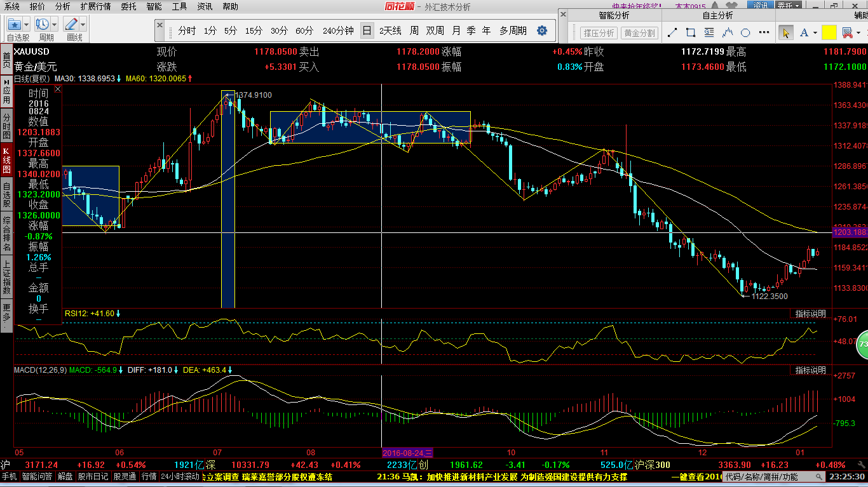Switch chart to 年 yearly period
The width and height of the screenshot is (868, 487).
(x=486, y=30)
